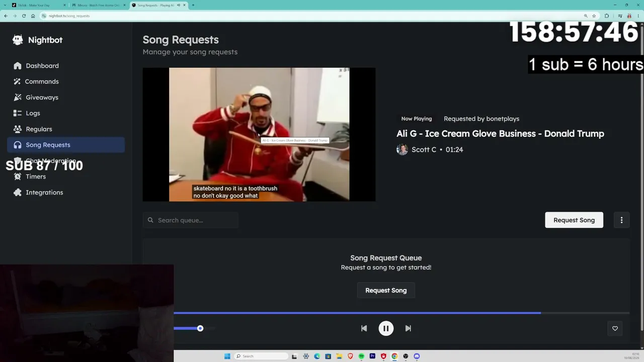
Task: Click the Nightbot logo icon
Action: pos(18,40)
